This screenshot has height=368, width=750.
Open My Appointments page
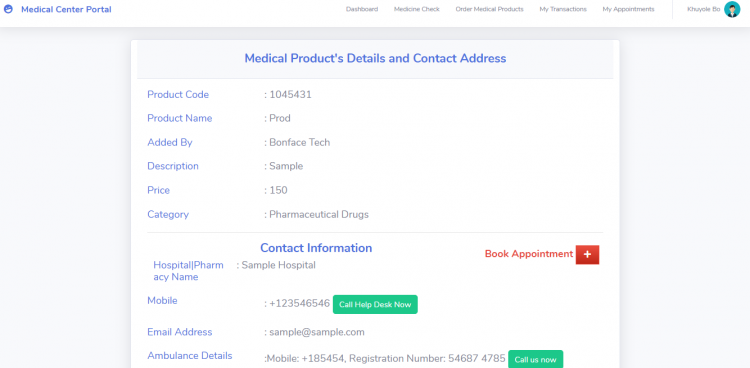point(629,9)
